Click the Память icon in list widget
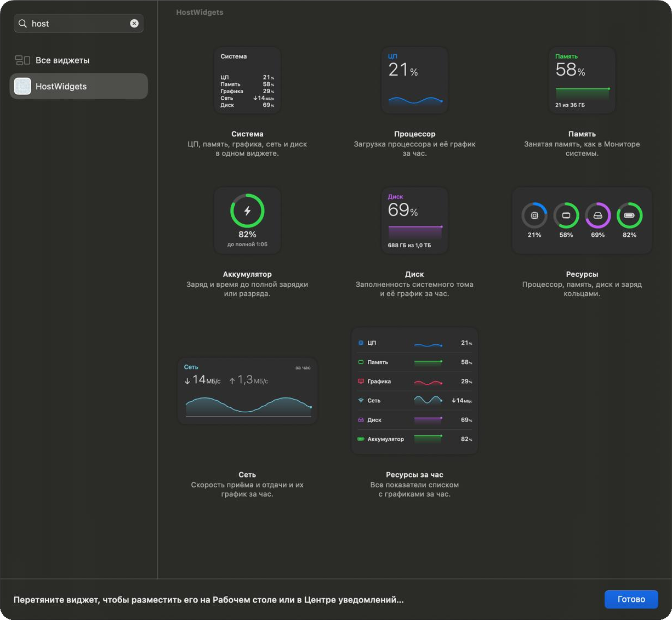The height and width of the screenshot is (620, 672). (x=361, y=362)
